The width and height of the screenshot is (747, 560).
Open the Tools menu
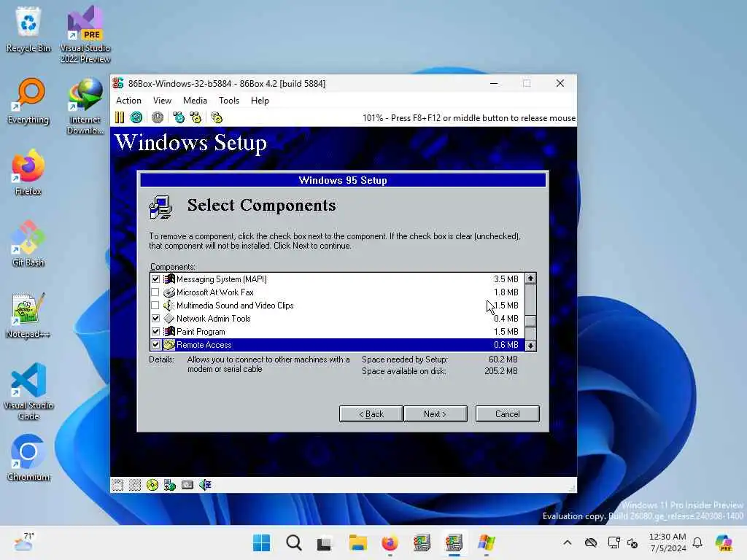228,101
